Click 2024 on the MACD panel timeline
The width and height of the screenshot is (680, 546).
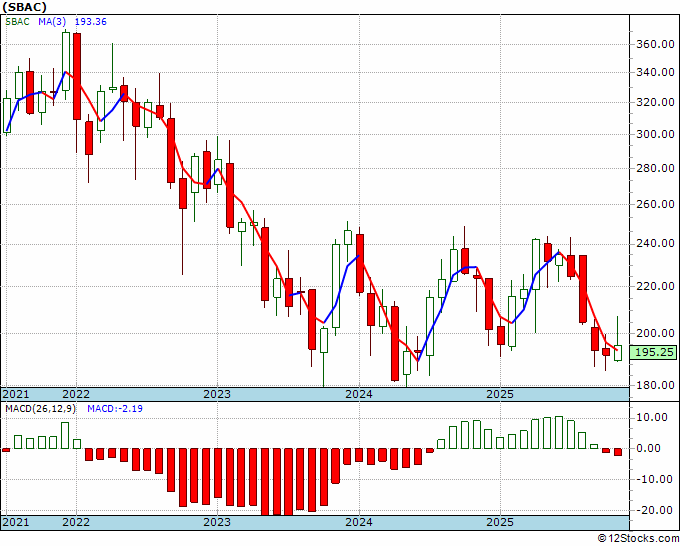359,522
